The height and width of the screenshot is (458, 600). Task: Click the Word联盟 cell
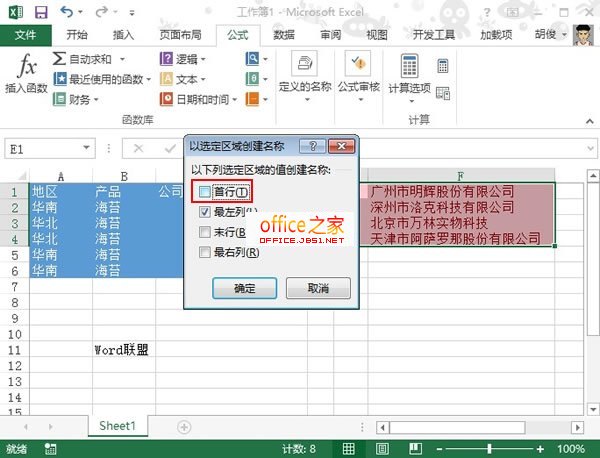124,350
